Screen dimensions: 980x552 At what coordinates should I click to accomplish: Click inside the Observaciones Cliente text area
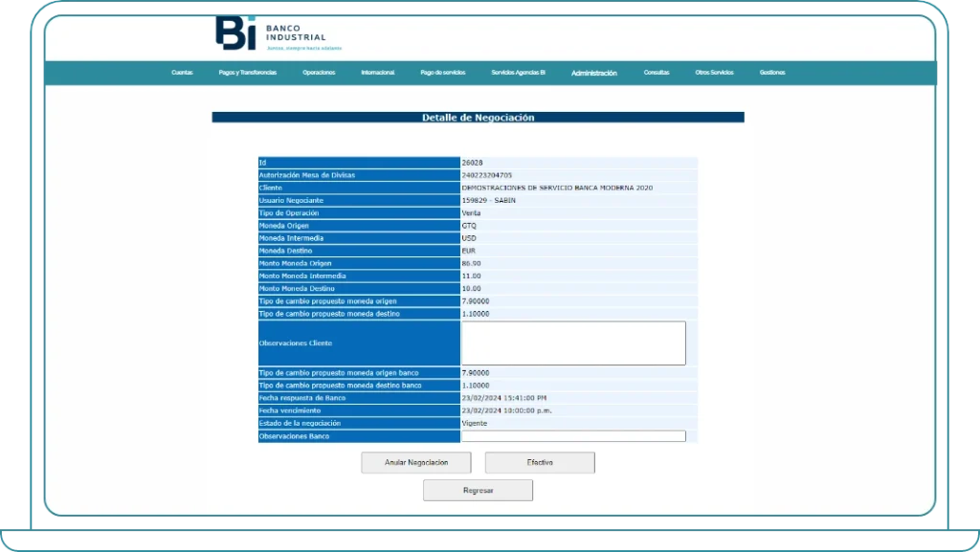pyautogui.click(x=573, y=342)
